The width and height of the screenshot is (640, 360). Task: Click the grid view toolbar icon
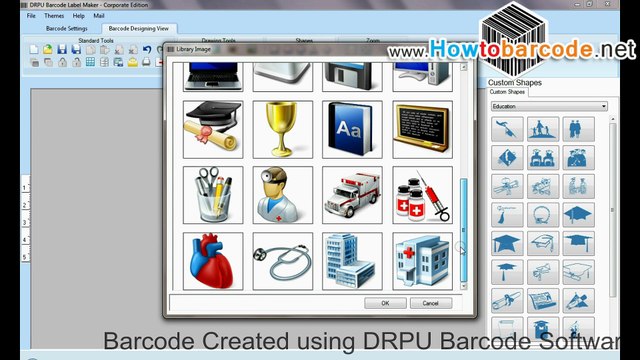click(90, 62)
